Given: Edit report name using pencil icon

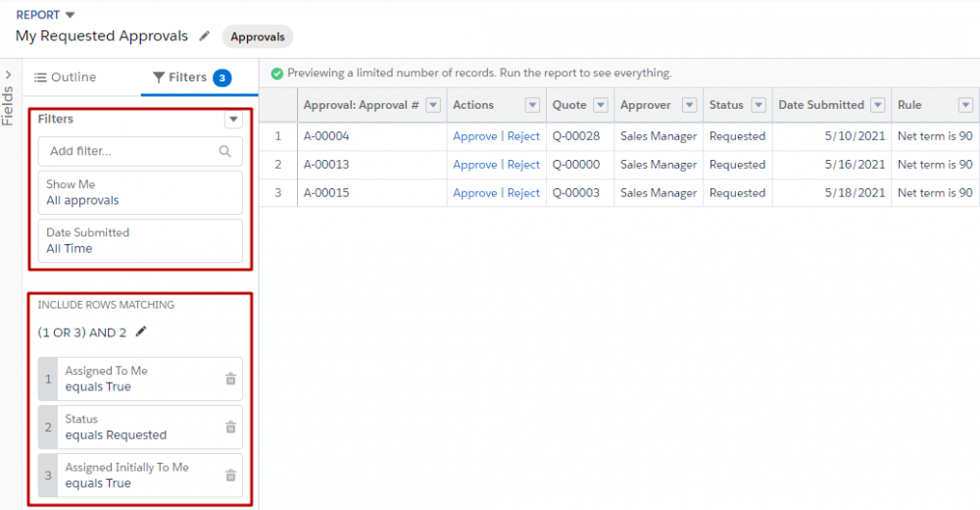Looking at the screenshot, I should (x=205, y=36).
